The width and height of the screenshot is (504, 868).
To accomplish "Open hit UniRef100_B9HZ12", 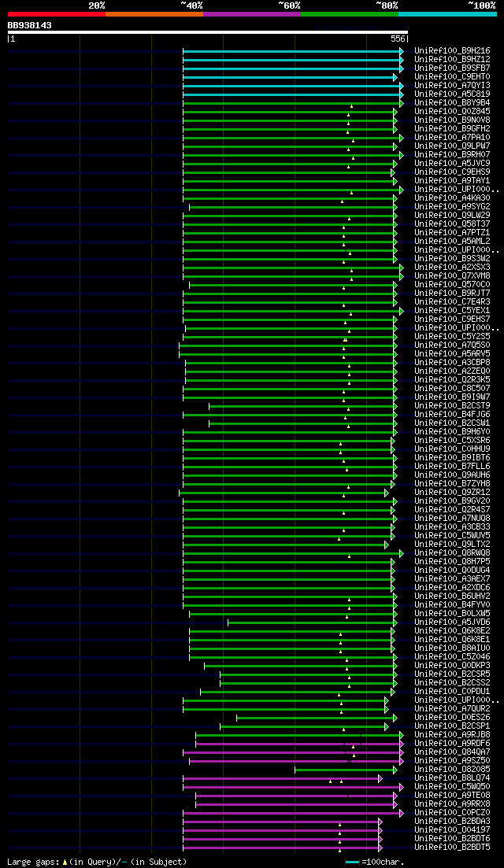I will pos(452,59).
